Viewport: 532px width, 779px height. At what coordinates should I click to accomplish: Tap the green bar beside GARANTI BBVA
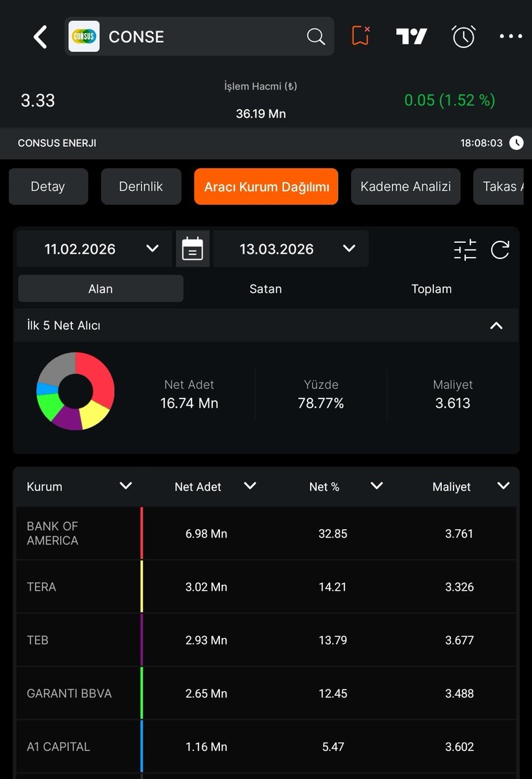[142, 693]
